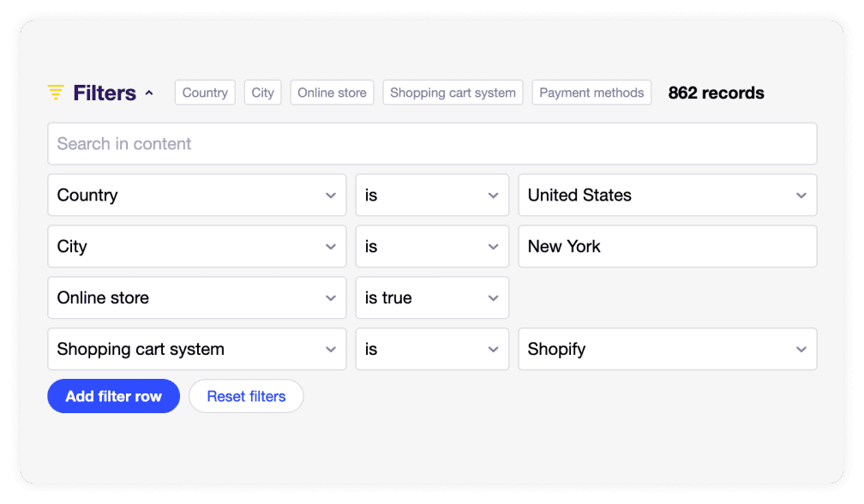The image size is (864, 504).
Task: Click the Add filter row button
Action: coord(113,396)
